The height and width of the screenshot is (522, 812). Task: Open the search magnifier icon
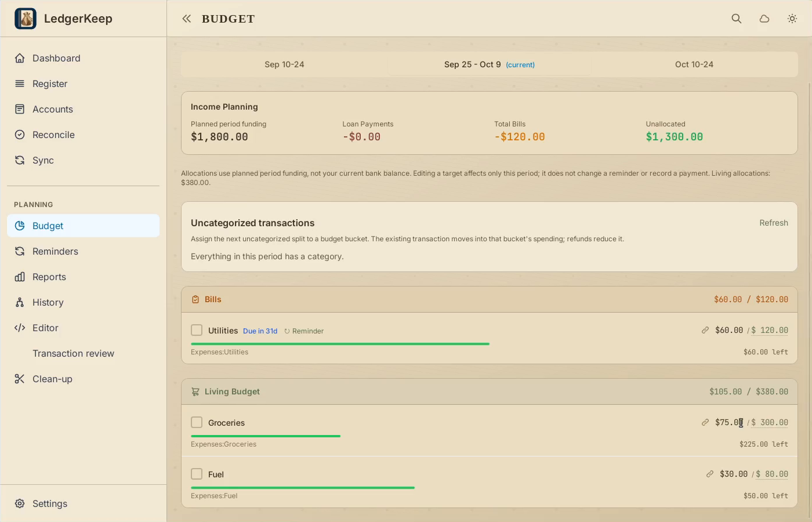(737, 19)
